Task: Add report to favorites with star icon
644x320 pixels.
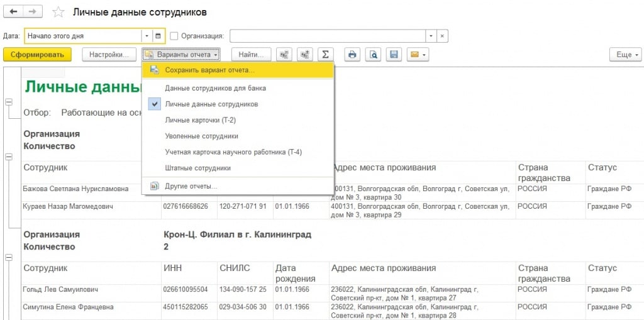Action: (x=58, y=13)
